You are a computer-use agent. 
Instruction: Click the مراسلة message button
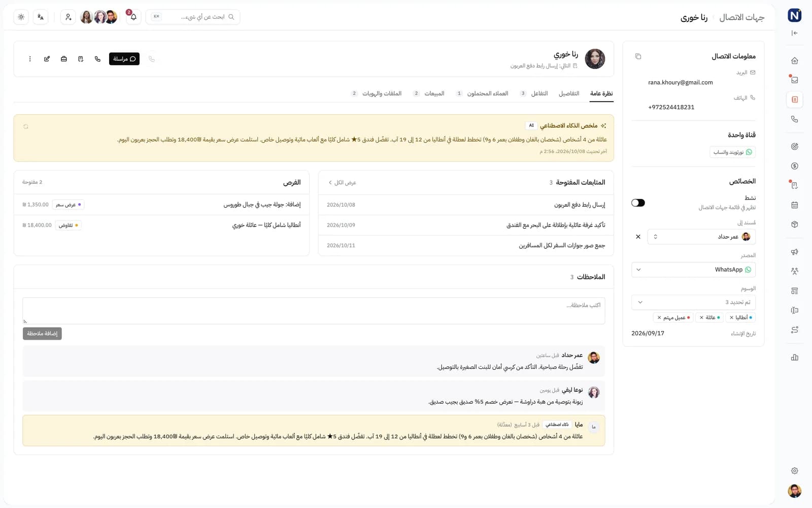pyautogui.click(x=124, y=59)
